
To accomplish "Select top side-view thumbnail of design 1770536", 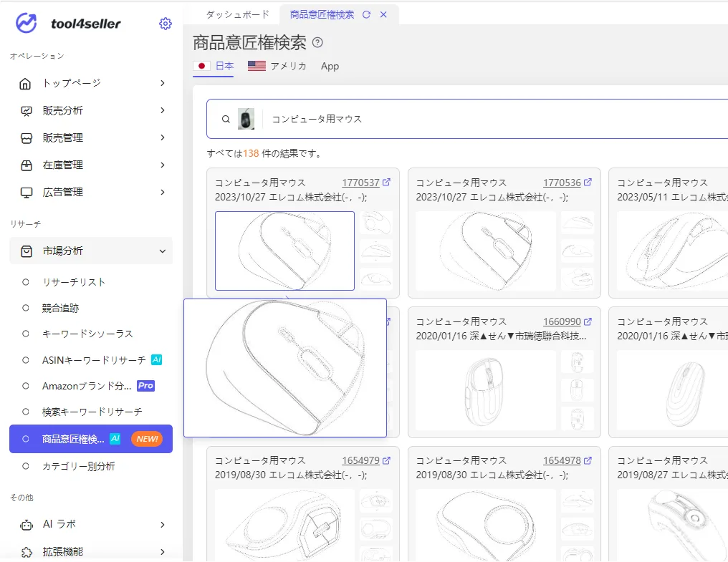I will 577,223.
